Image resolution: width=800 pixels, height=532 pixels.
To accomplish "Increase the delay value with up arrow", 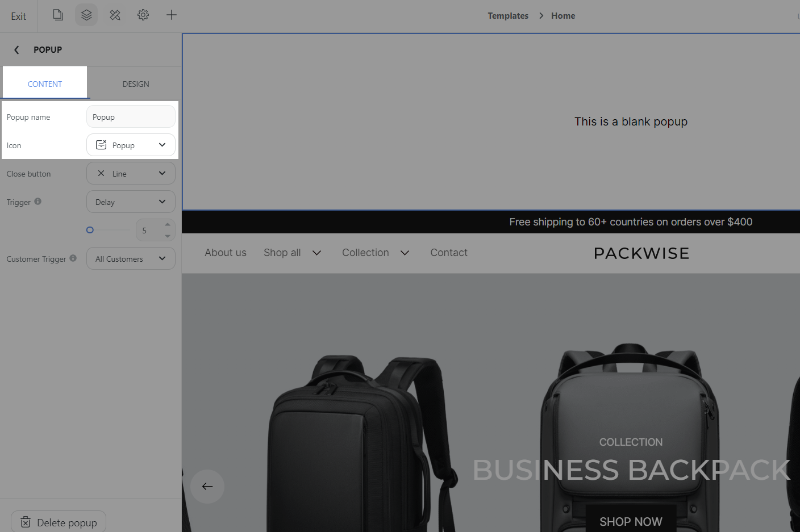I will point(168,225).
